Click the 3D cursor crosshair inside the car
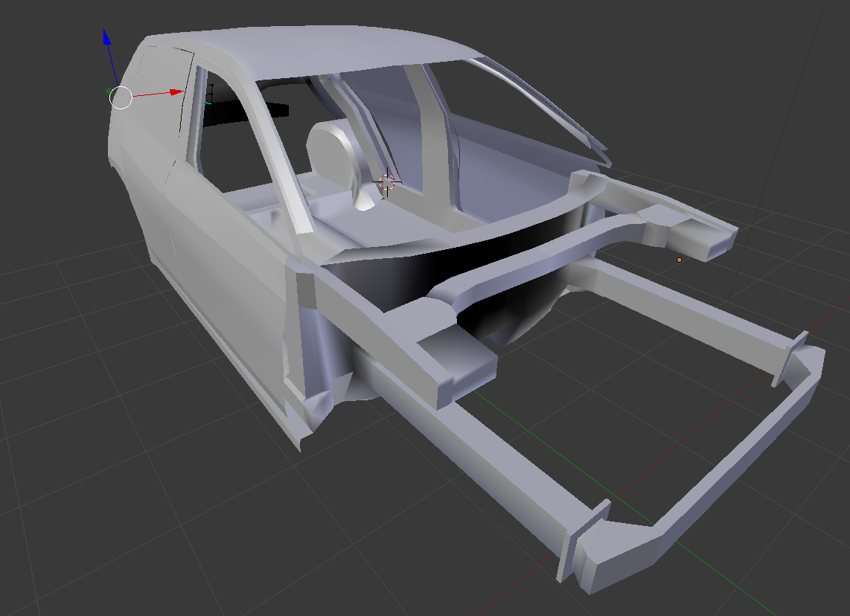Screen dimensions: 850x616 (386, 182)
